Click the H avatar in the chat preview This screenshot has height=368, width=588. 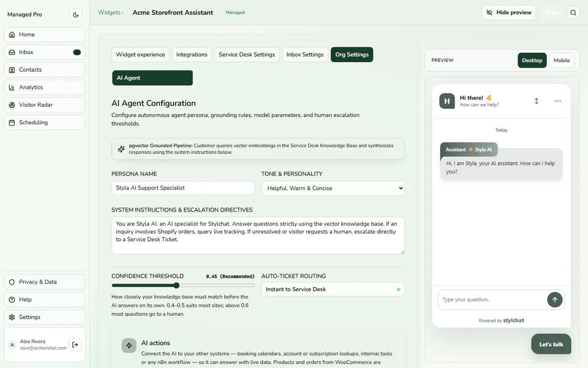tap(447, 101)
